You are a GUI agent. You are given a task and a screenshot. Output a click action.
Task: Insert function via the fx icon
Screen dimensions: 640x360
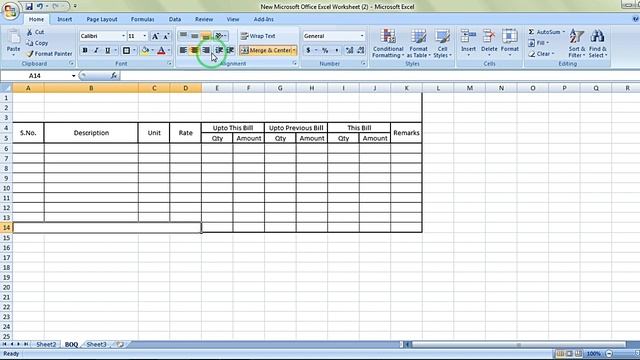pos(114,76)
